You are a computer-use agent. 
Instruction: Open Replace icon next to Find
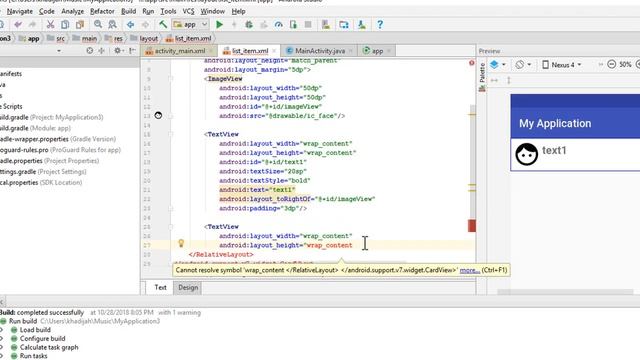pos(112,24)
